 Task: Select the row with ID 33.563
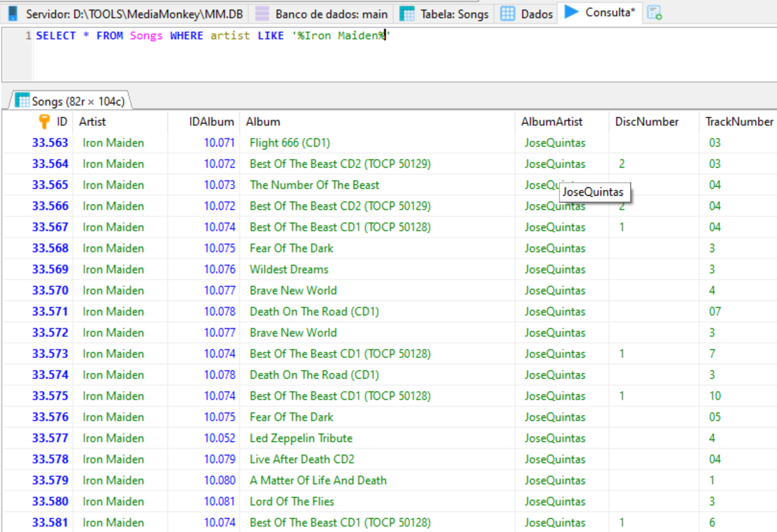tap(51, 143)
